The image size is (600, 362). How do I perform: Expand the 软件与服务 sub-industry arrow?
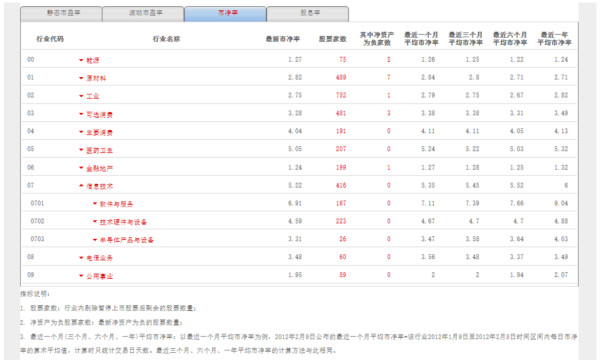[95, 204]
